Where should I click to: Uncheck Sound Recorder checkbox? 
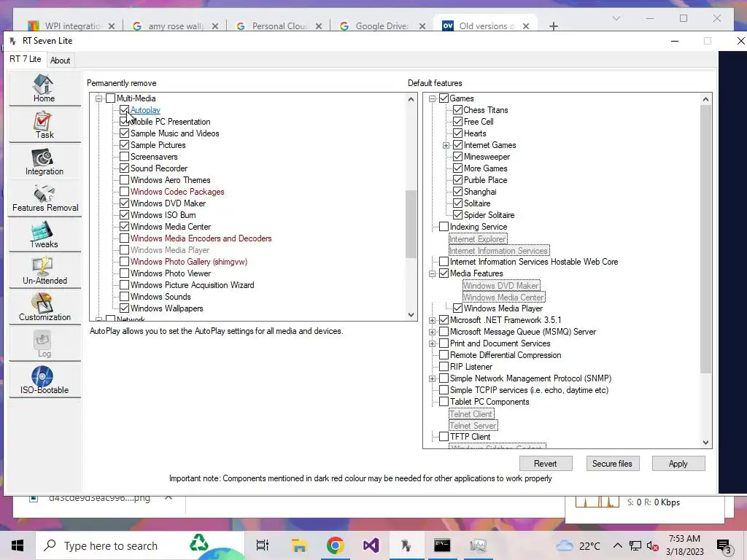click(124, 168)
